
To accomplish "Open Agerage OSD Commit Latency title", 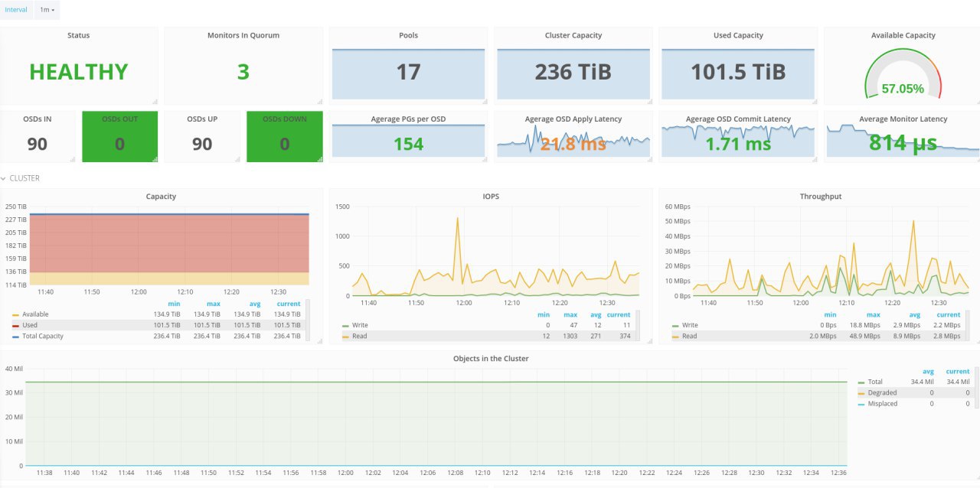I will pyautogui.click(x=738, y=119).
